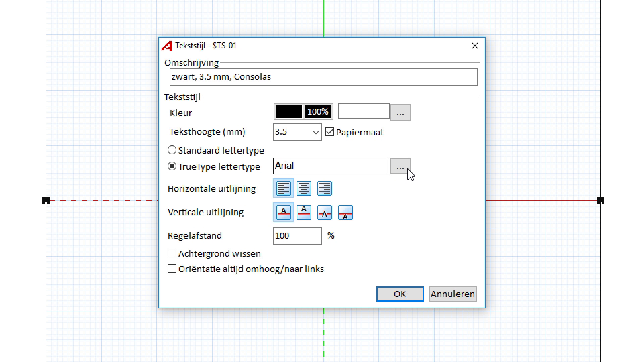The image size is (644, 362).
Task: Click the black Kleur color swatch
Action: coord(288,112)
